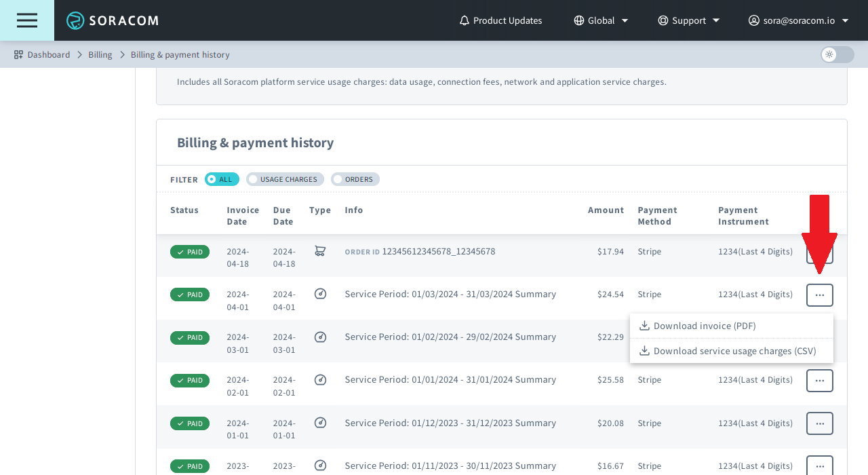Select the ORDERS filter

click(355, 179)
